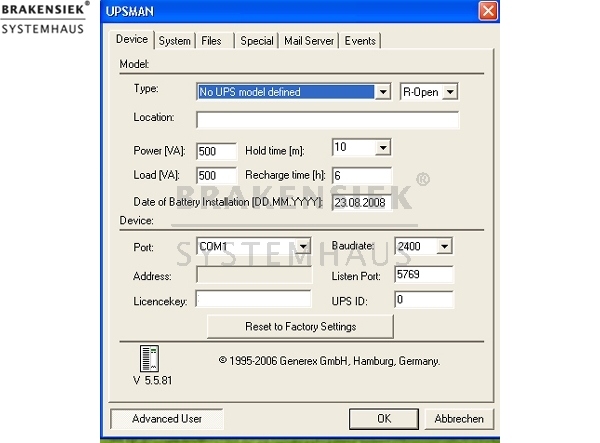Click the Advanced User button
Viewport: 600px width, 443px height.
(167, 419)
